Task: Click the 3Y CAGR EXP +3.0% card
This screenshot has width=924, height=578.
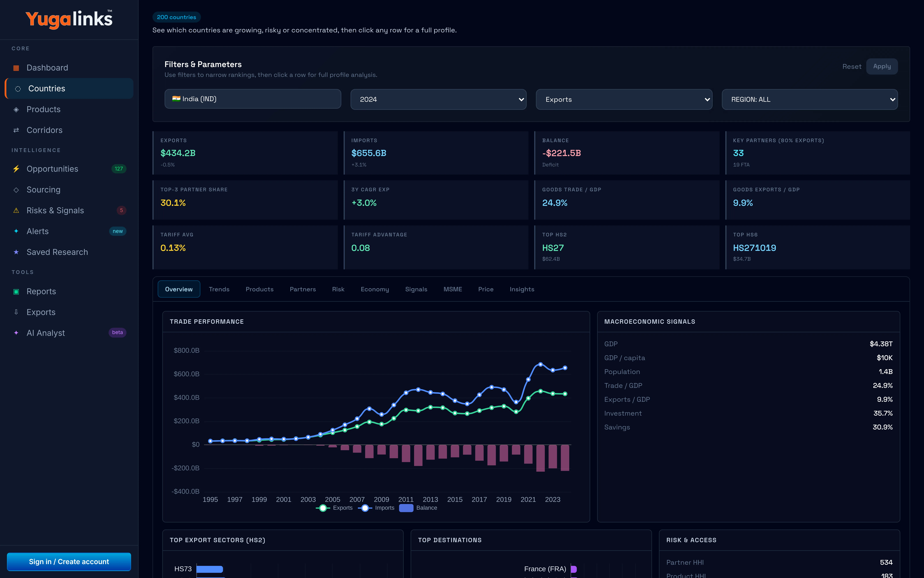Action: coord(436,200)
